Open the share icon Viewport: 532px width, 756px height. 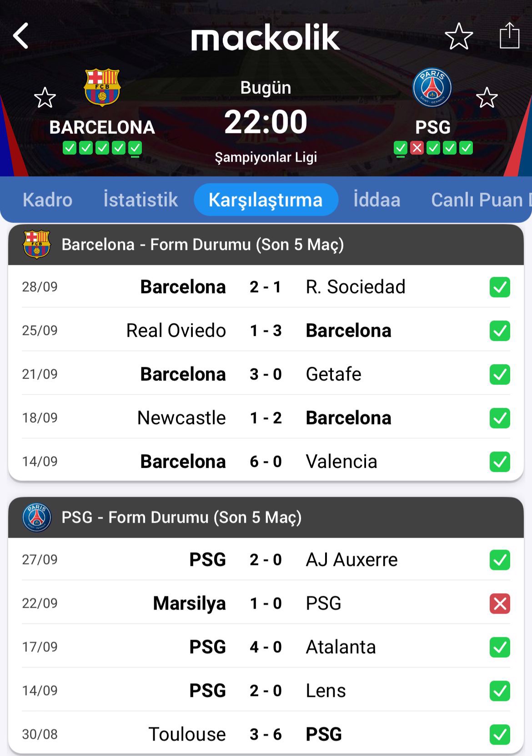(509, 35)
